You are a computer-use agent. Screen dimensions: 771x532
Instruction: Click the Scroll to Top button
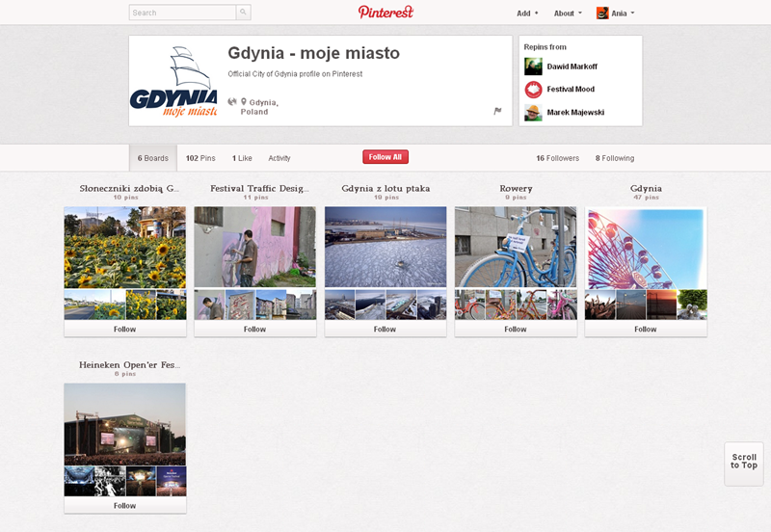tap(743, 462)
